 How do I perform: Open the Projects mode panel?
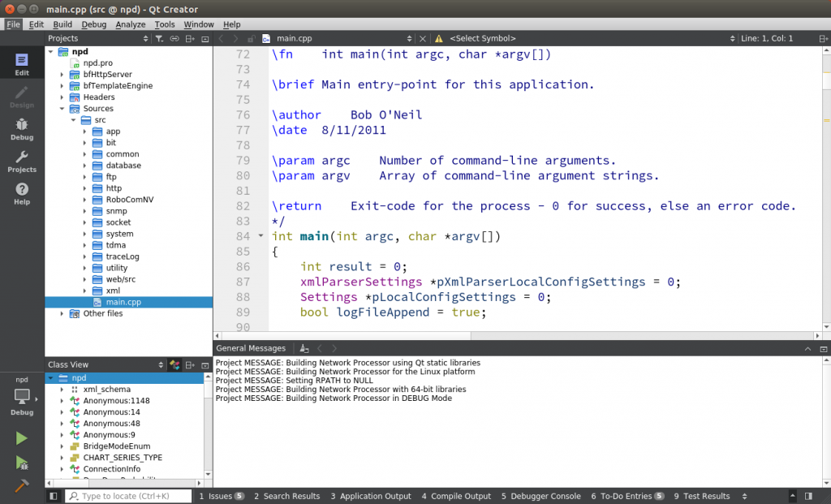point(21,162)
